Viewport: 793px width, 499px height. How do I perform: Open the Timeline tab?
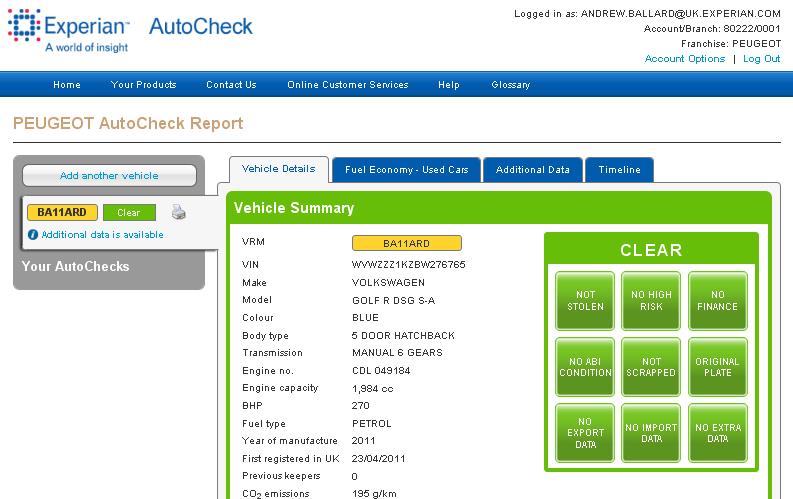point(620,170)
